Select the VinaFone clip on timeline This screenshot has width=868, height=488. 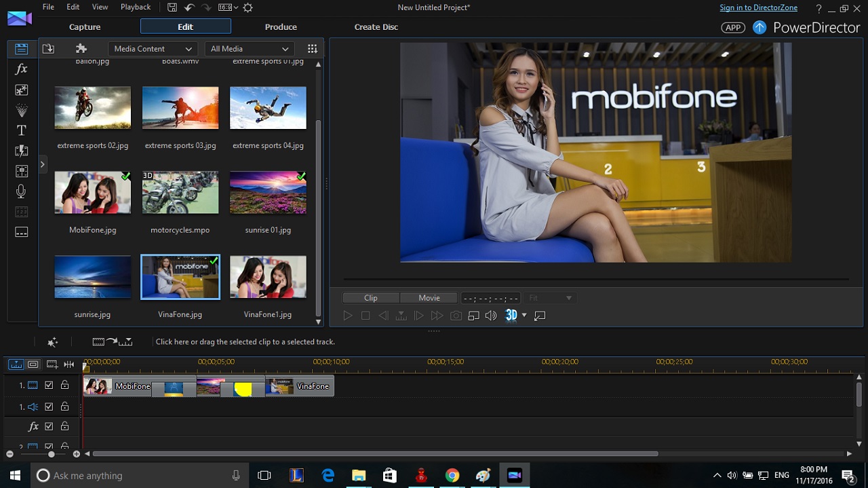point(300,386)
